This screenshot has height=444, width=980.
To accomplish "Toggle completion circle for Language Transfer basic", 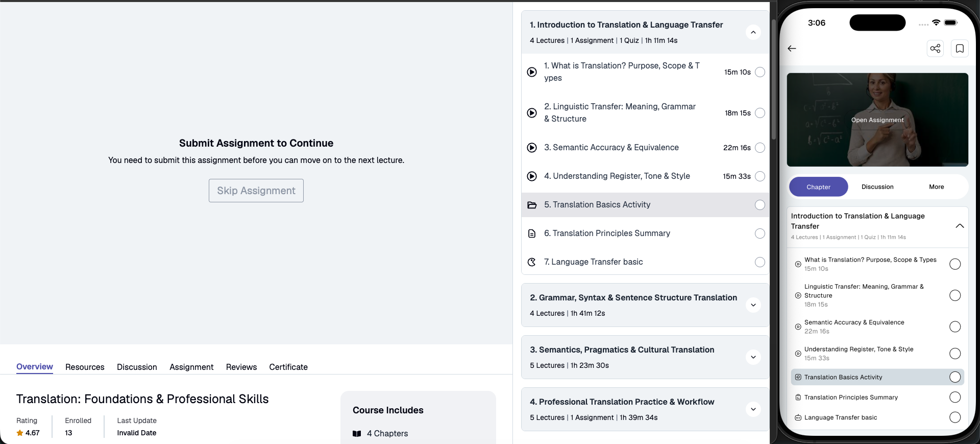I will (x=760, y=262).
